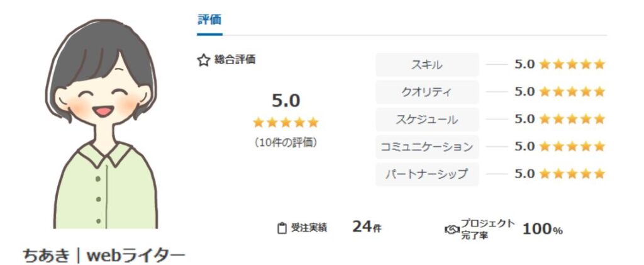This screenshot has height=265, width=644.
Task: Click the overall 5.0 star rating row
Action: point(286,122)
